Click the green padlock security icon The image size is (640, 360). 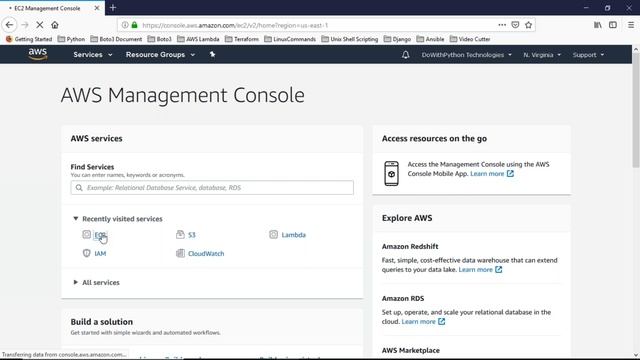coord(134,25)
